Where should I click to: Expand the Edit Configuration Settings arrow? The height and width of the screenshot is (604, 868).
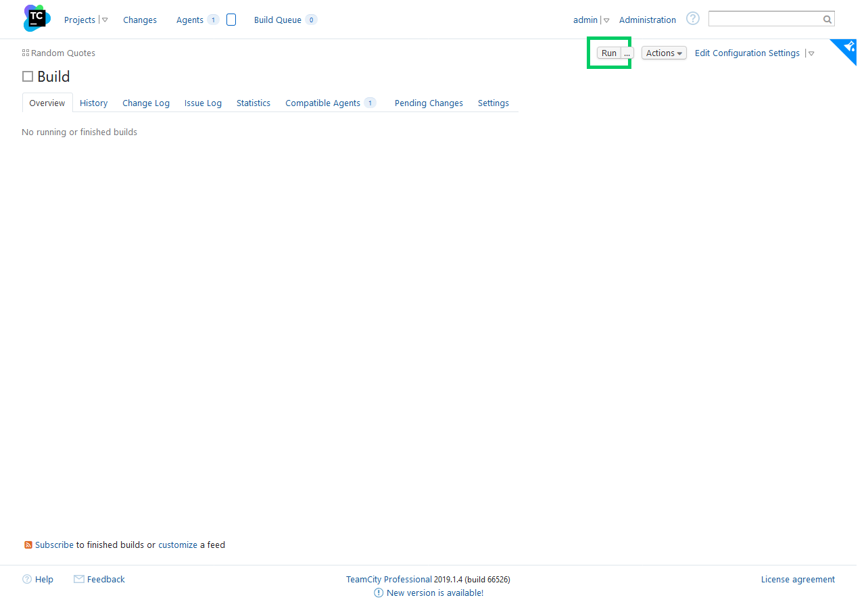(x=811, y=53)
